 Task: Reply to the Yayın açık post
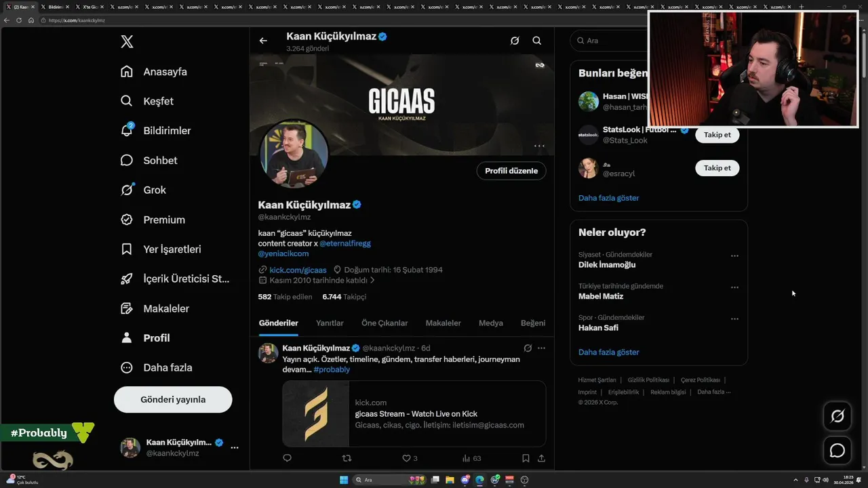point(287,458)
